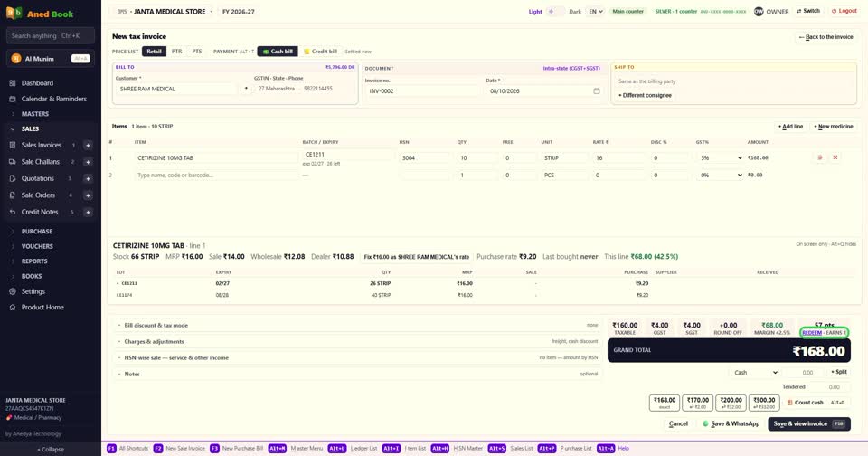Viewport: 868px width, 456px height.
Task: Add new Quotation with plus icon
Action: click(88, 178)
